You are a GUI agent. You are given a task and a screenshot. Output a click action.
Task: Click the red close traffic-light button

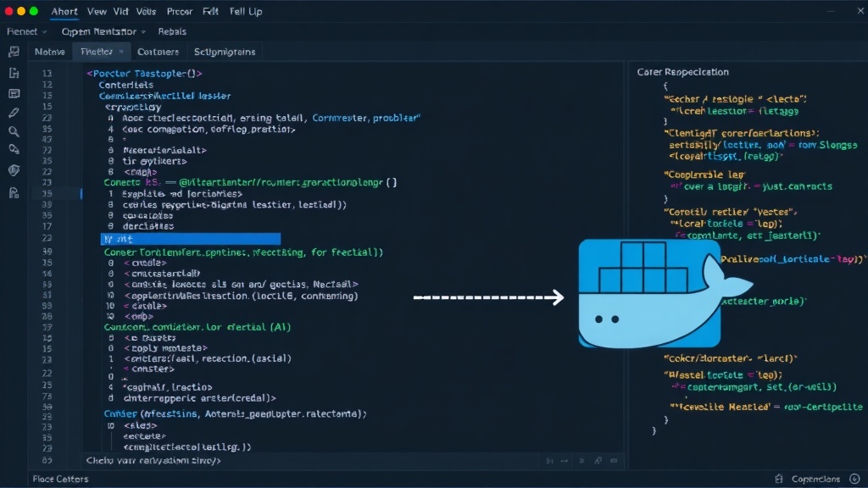[8, 11]
